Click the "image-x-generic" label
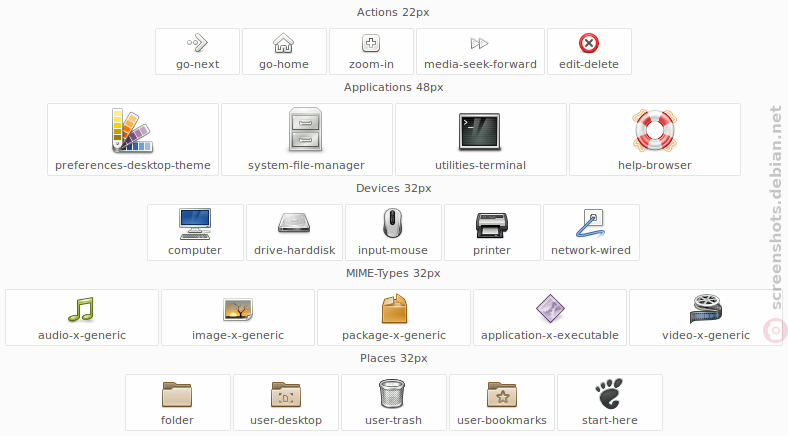788x436 pixels. pyautogui.click(x=238, y=335)
